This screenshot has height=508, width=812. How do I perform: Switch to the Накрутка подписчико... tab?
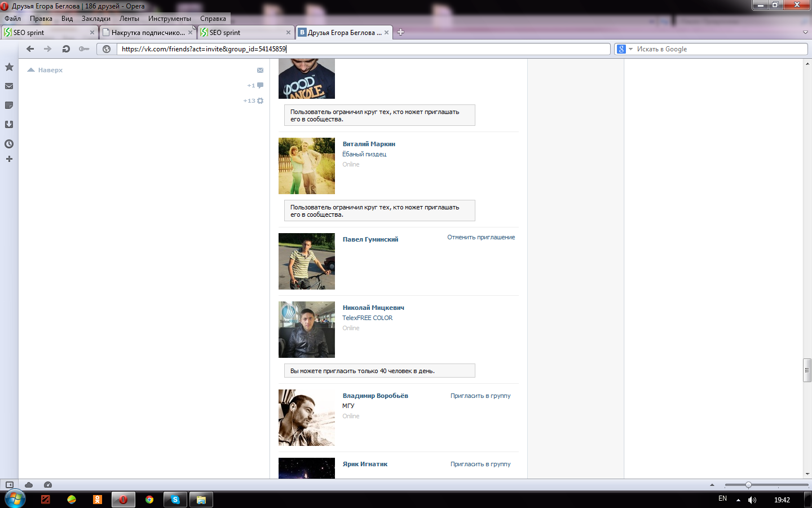tap(148, 32)
